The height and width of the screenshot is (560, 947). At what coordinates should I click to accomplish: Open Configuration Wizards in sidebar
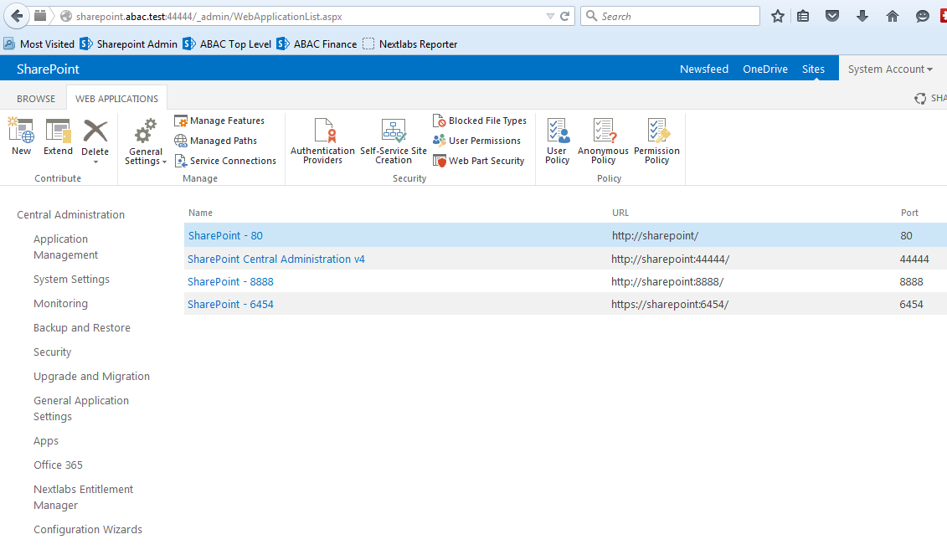click(88, 529)
